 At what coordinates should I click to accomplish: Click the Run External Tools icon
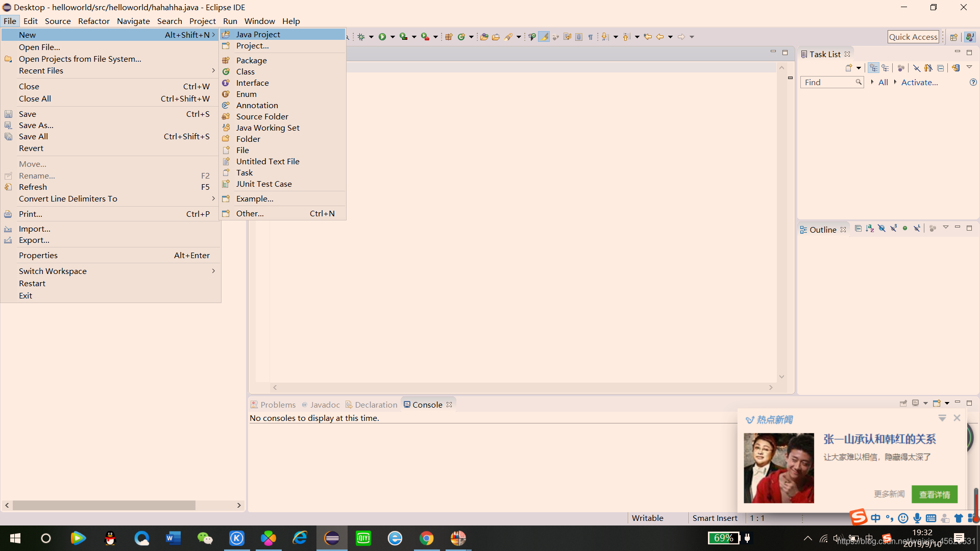click(425, 37)
